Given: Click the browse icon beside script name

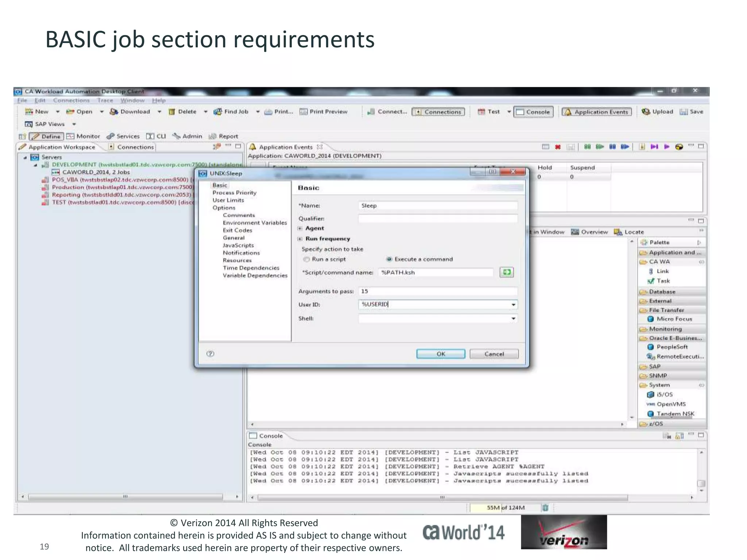Looking at the screenshot, I should 507,272.
